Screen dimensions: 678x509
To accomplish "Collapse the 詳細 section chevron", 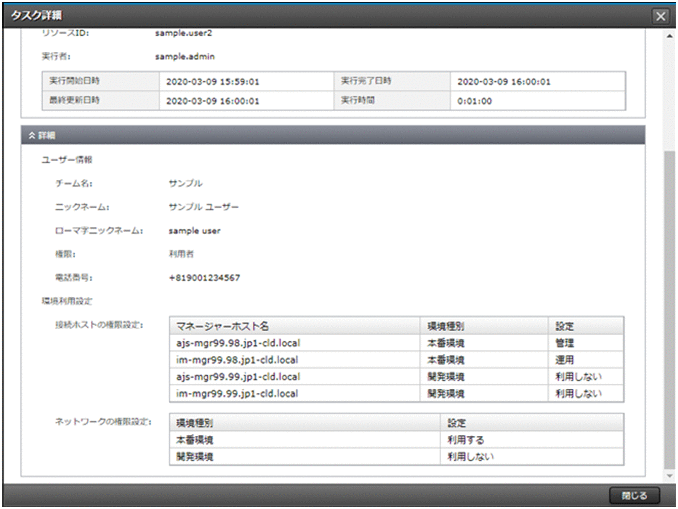I will (x=32, y=135).
